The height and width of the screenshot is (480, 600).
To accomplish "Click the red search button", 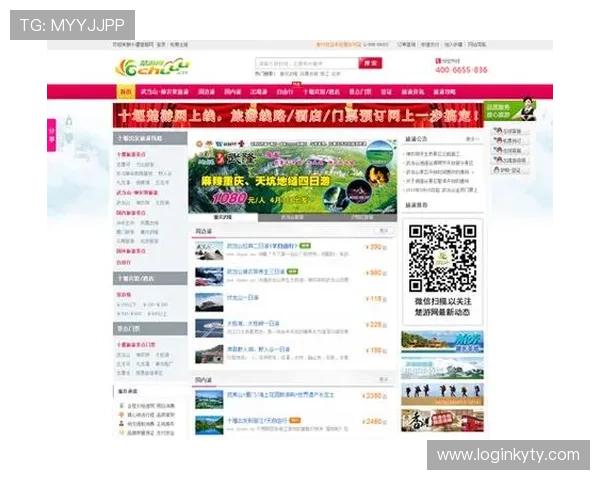I will point(370,63).
